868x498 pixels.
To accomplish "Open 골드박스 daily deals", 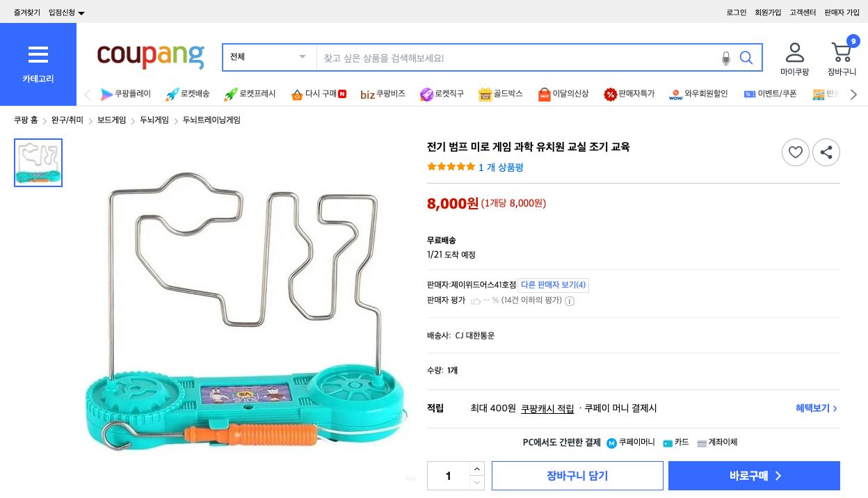I will click(500, 94).
